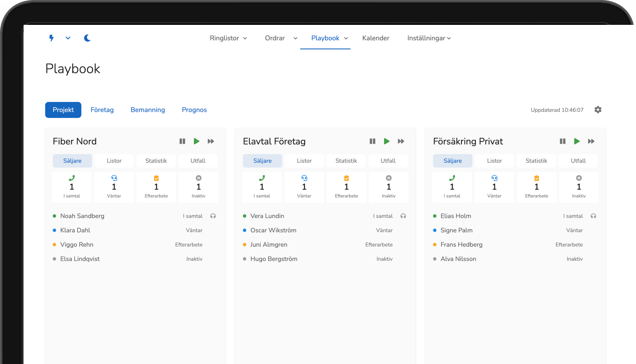636x364 pixels.
Task: Click the lightning bolt logo icon
Action: coord(51,38)
